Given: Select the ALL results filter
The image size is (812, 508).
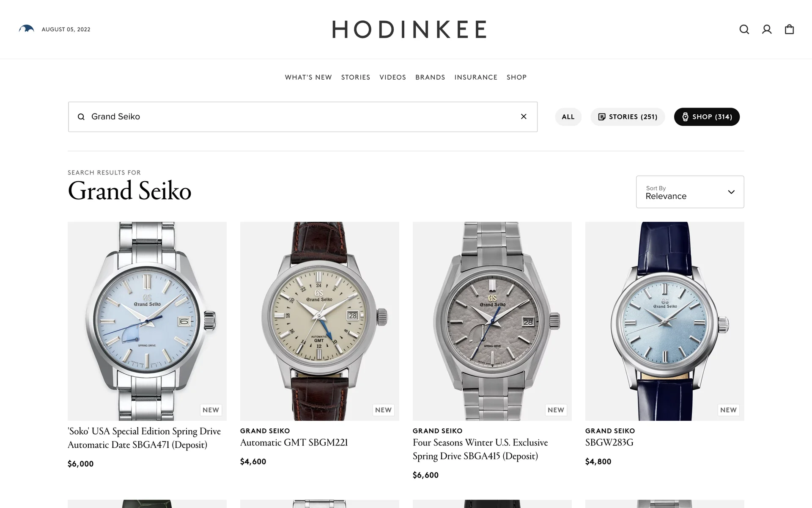Looking at the screenshot, I should 568,117.
